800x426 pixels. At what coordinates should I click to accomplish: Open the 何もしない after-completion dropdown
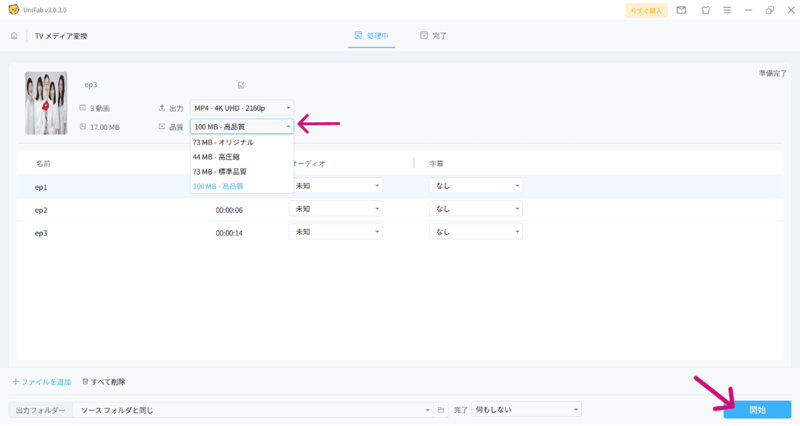click(526, 410)
